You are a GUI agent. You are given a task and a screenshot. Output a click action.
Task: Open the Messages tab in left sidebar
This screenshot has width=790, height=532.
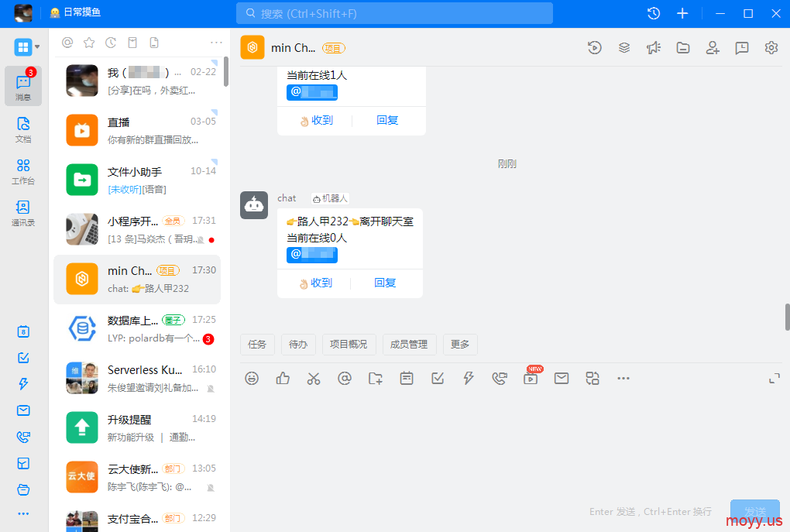(x=23, y=86)
